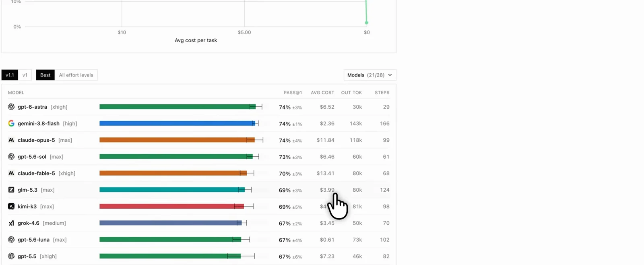Click the $3.99 average cost cell

click(x=327, y=190)
